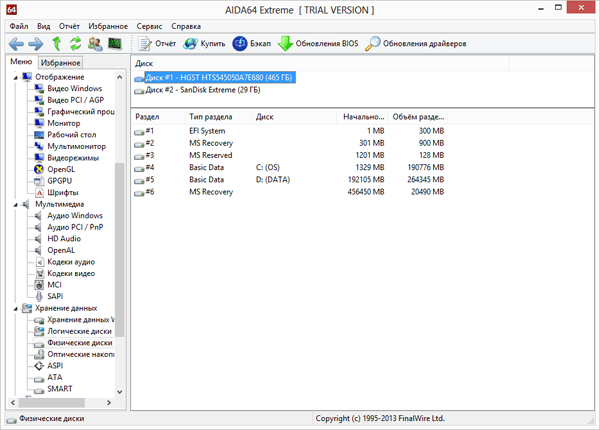This screenshot has width=600, height=430.
Task: Open the Файл menu
Action: [x=19, y=26]
